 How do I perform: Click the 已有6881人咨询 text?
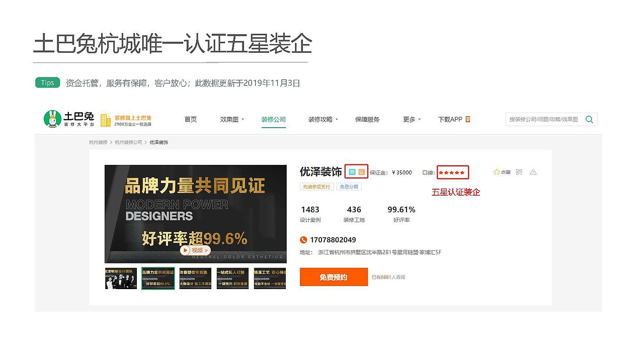388,278
